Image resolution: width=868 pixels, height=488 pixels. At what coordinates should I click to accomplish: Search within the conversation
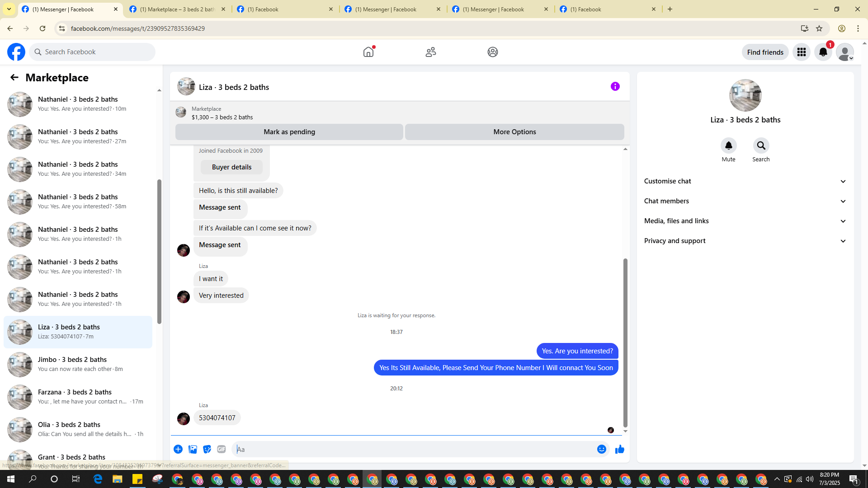tap(761, 146)
